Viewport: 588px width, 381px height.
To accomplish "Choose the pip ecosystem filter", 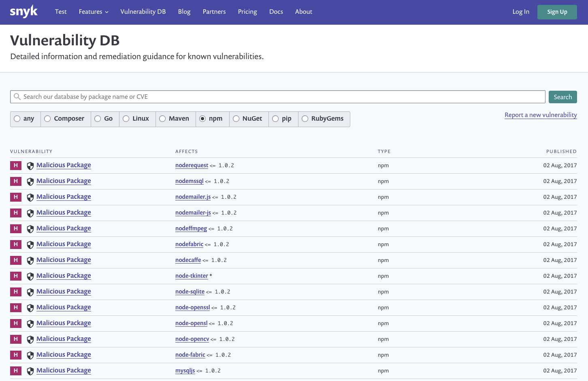I will (x=283, y=119).
